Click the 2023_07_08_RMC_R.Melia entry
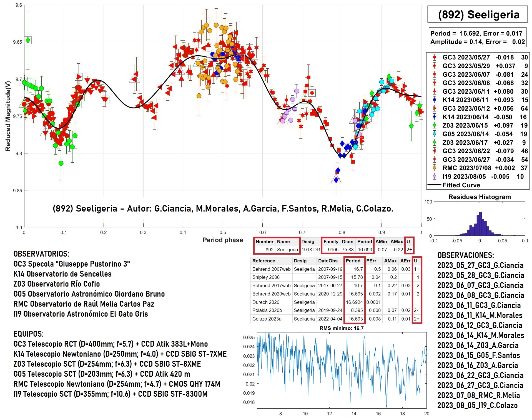 click(x=479, y=395)
